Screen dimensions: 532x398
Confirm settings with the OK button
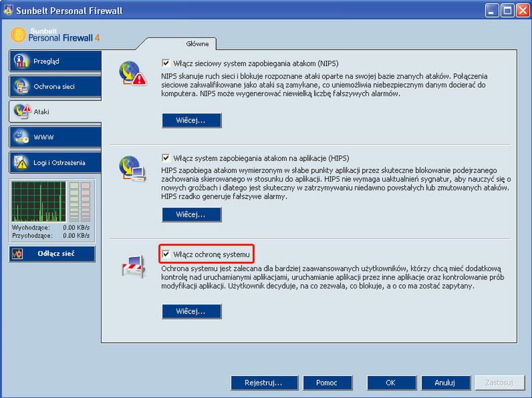pyautogui.click(x=391, y=383)
